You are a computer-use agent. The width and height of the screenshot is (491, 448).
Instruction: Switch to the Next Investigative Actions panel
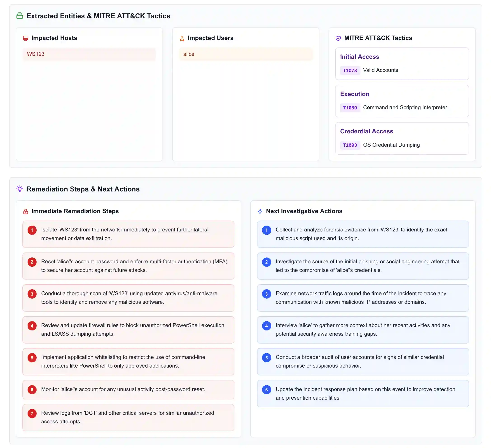pyautogui.click(x=304, y=211)
